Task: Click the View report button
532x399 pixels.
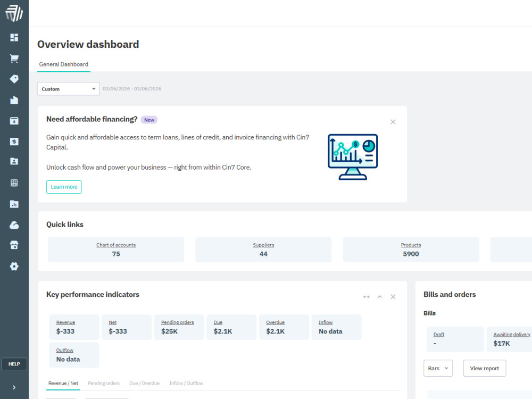Action: pyautogui.click(x=485, y=369)
